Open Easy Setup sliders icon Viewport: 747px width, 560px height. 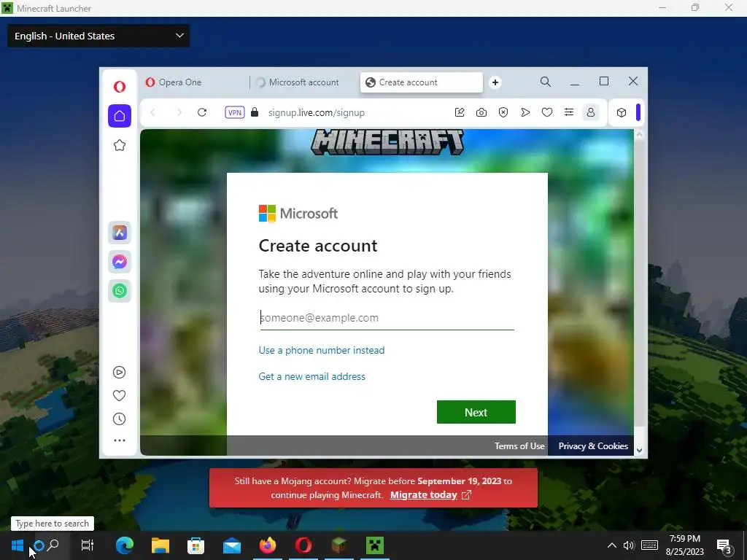coord(569,112)
